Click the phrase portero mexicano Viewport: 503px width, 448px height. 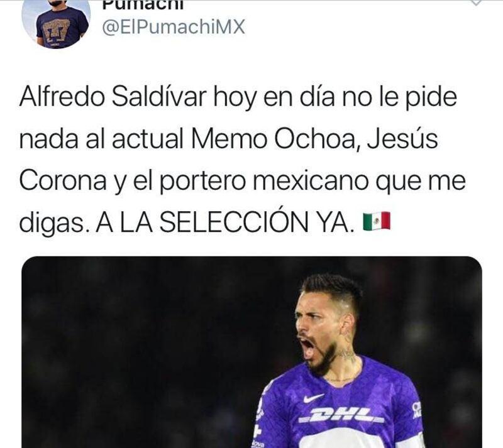click(x=263, y=182)
